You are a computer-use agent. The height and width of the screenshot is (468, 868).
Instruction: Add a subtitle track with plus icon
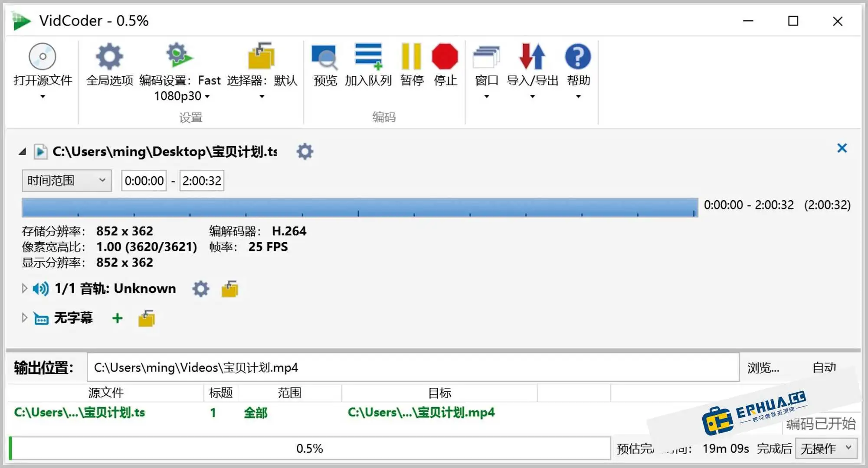click(116, 318)
